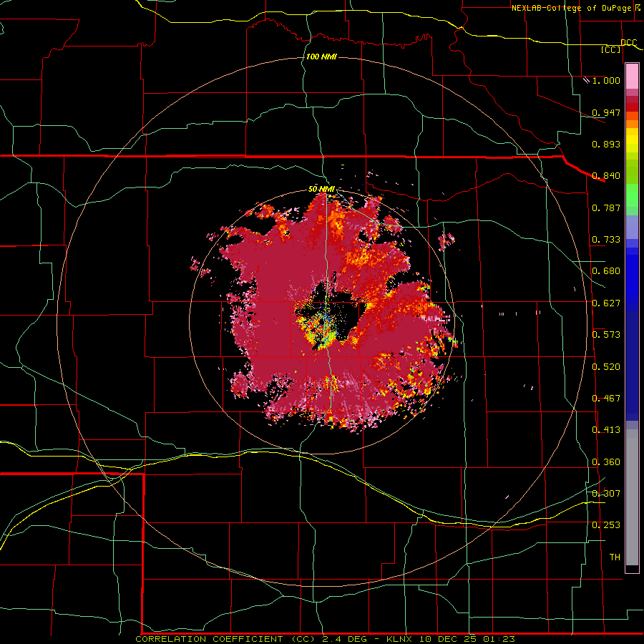This screenshot has height=644, width=644.
Task: Click the 0.947 legend value
Action: coord(606,112)
